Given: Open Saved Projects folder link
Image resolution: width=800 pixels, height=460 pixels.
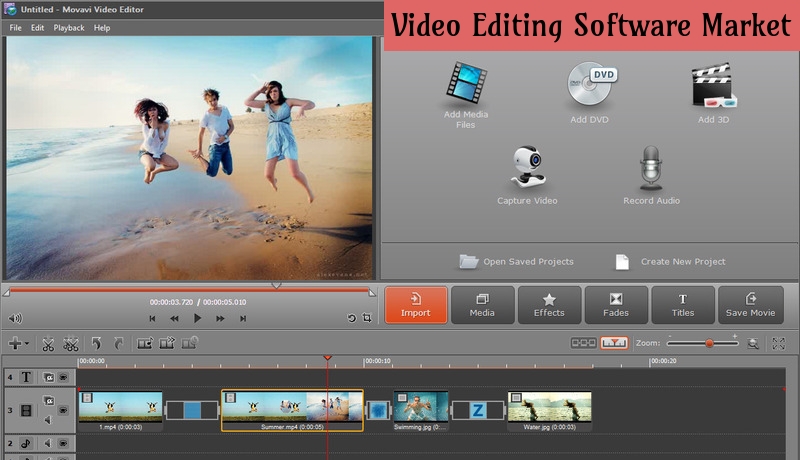Looking at the screenshot, I should (x=516, y=262).
